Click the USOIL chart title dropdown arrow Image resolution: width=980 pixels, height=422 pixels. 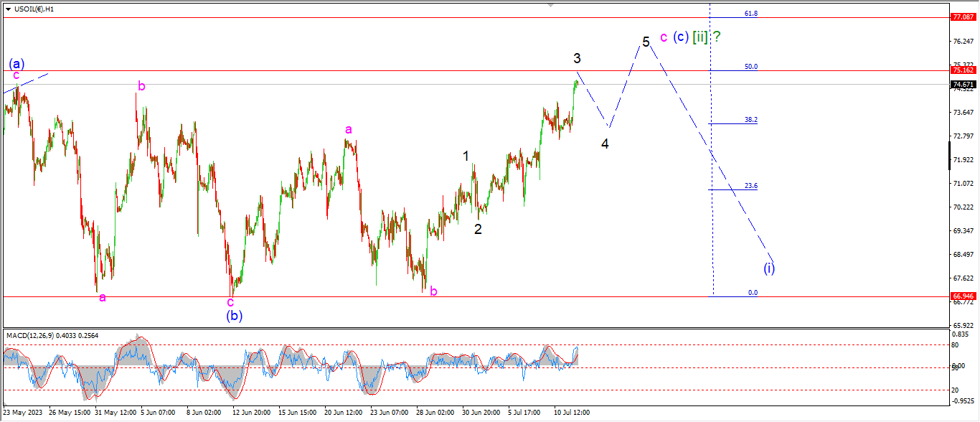click(x=8, y=9)
